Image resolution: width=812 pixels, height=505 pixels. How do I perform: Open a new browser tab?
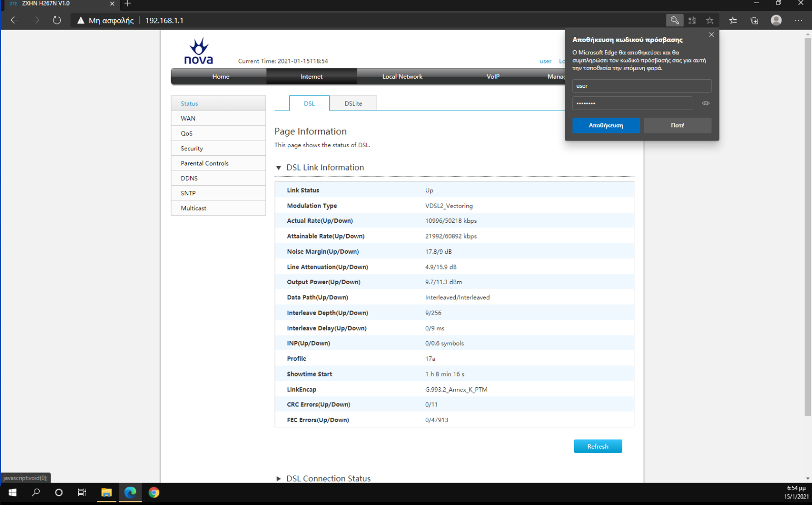pyautogui.click(x=128, y=4)
